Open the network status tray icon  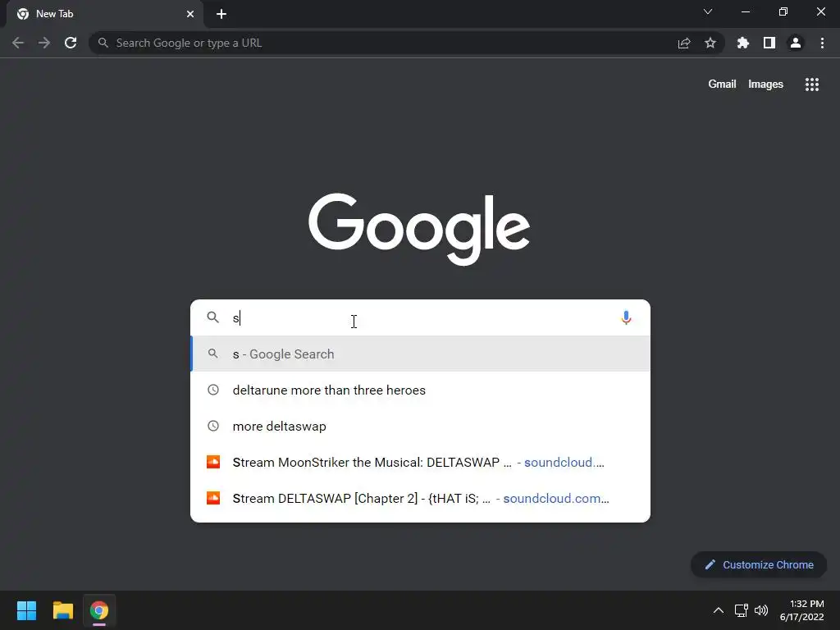(x=742, y=610)
